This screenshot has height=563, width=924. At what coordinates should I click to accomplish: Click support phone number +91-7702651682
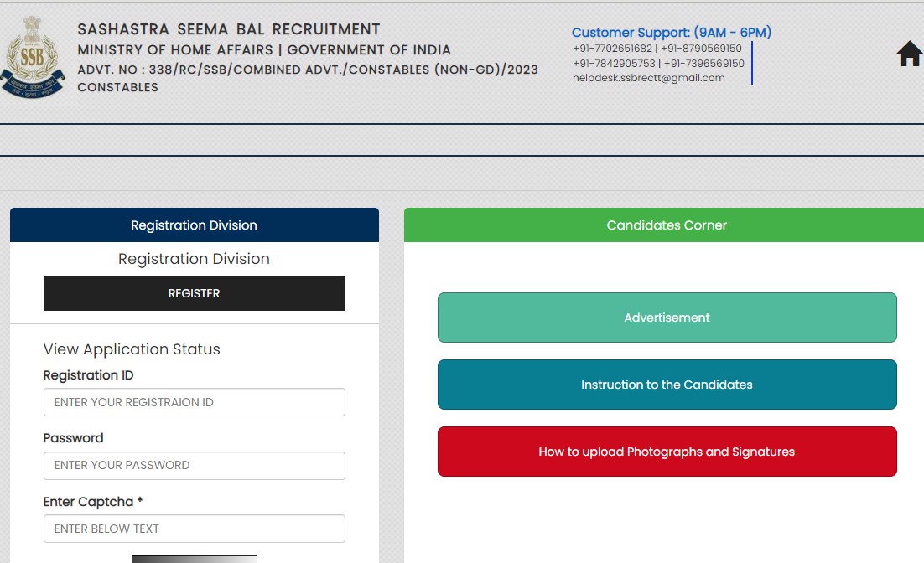pyautogui.click(x=612, y=49)
